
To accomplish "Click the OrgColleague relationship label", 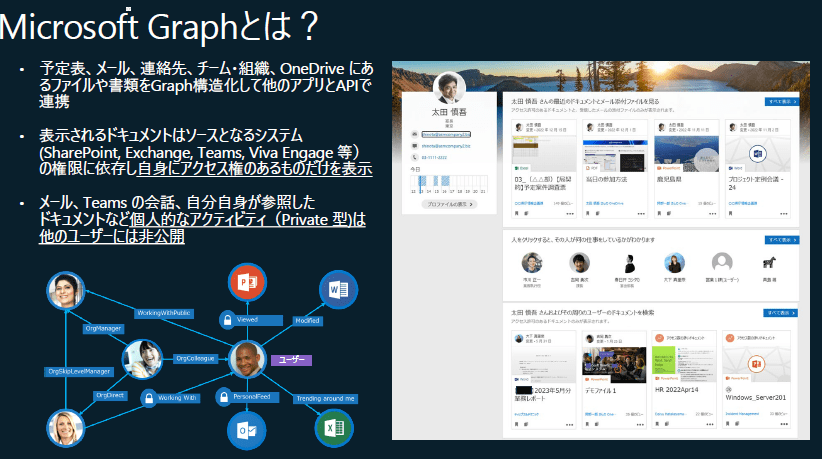I will (194, 358).
